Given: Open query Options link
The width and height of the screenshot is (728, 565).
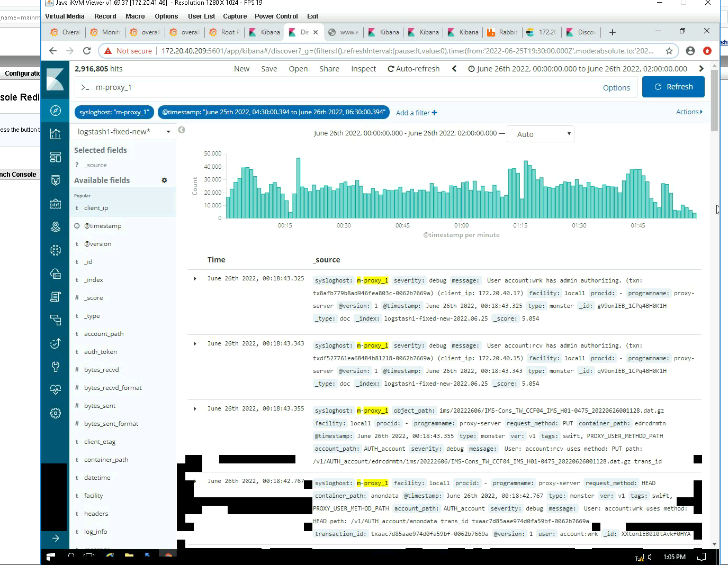Looking at the screenshot, I should (616, 88).
